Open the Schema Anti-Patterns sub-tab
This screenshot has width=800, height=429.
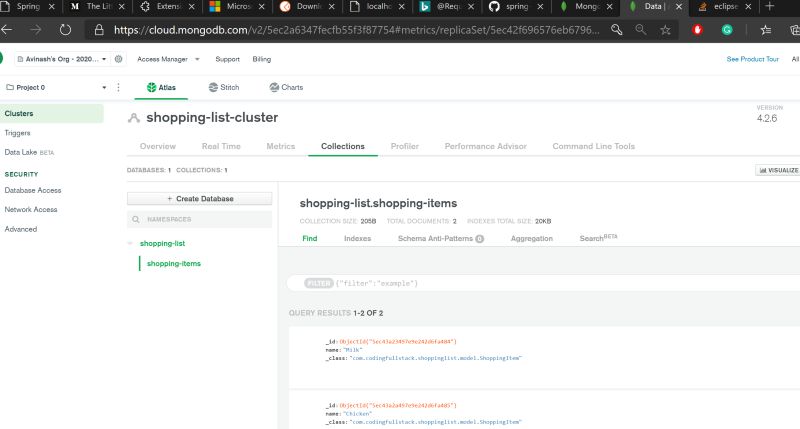tap(441, 238)
